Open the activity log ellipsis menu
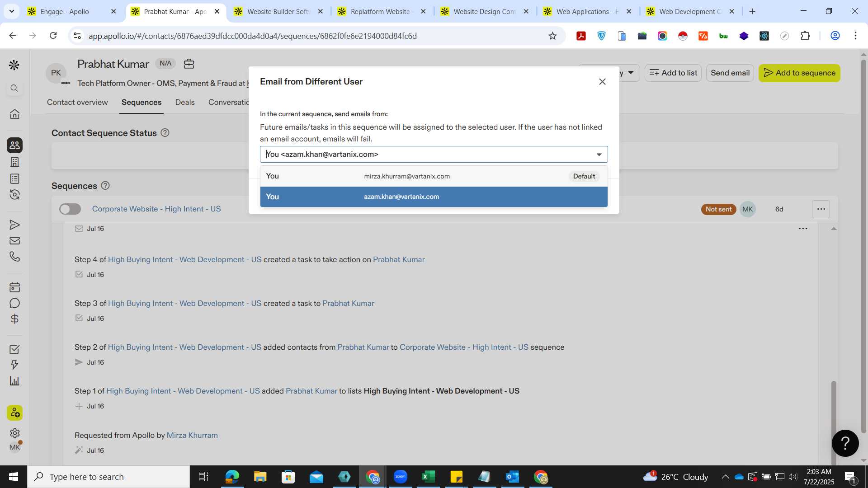 pos(803,229)
